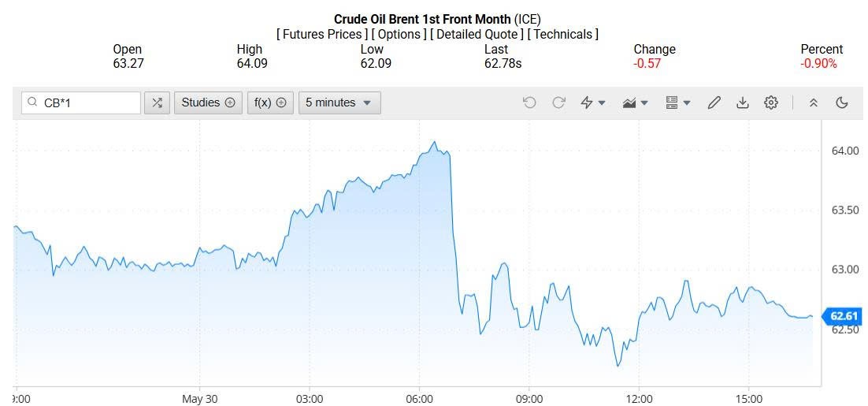This screenshot has height=406, width=868.
Task: Open the Futures Prices link
Action: 323,34
